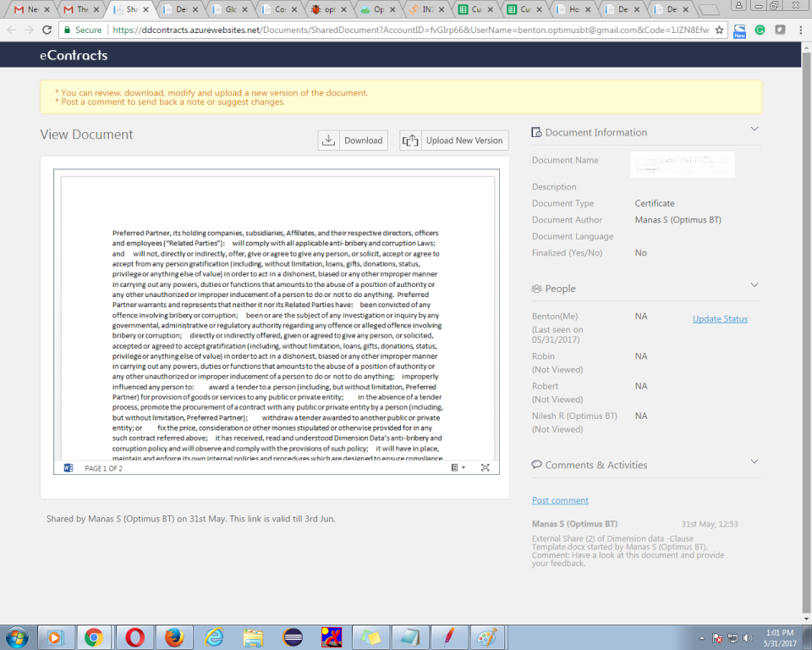This screenshot has height=650, width=812.
Task: Open Firefox from the taskbar
Action: point(174,636)
